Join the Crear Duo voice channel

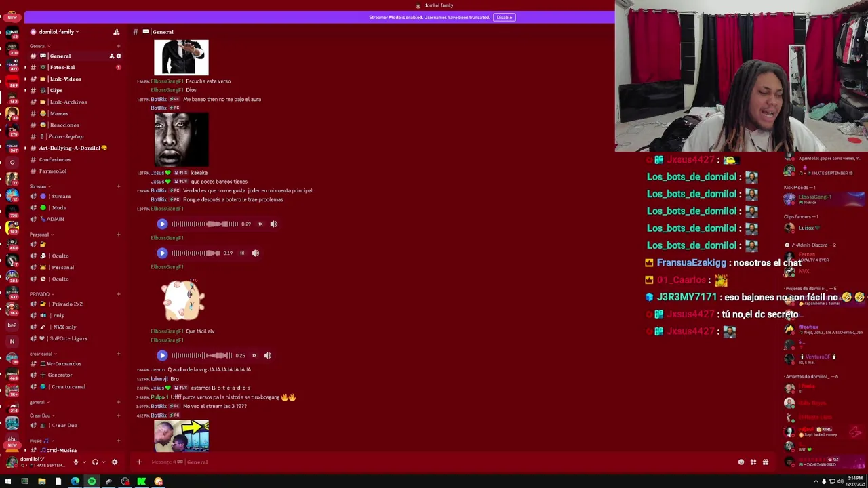point(64,425)
